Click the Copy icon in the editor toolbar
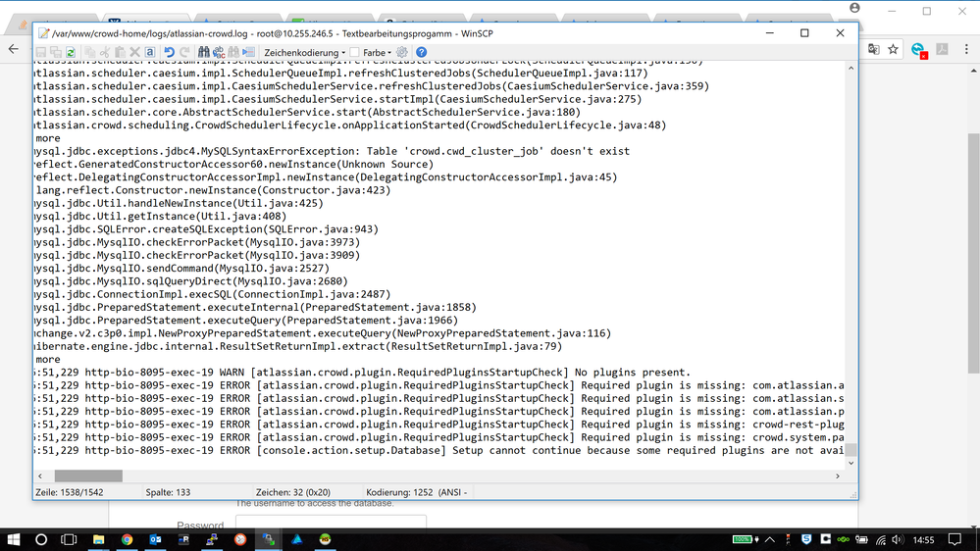Viewport: 980px width, 551px height. coord(90,53)
